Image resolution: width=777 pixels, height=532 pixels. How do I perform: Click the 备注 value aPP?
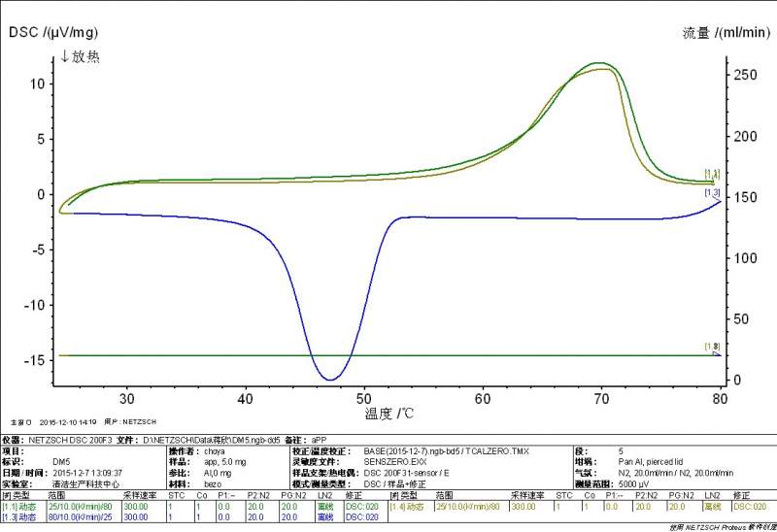pos(321,440)
